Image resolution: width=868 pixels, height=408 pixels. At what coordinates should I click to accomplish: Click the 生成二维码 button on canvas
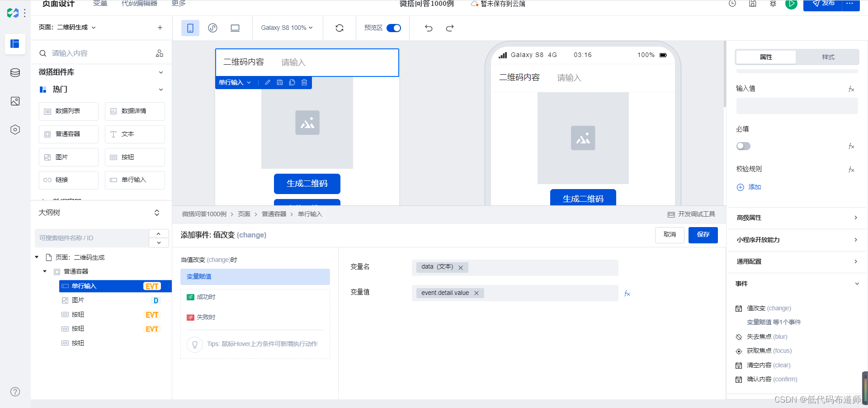click(307, 184)
